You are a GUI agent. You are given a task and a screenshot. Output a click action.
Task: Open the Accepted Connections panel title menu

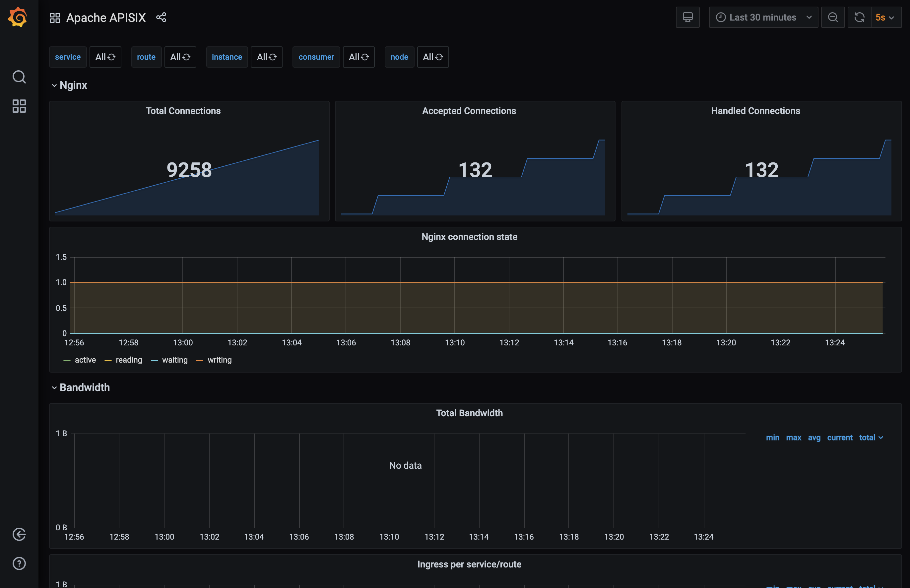(x=469, y=111)
